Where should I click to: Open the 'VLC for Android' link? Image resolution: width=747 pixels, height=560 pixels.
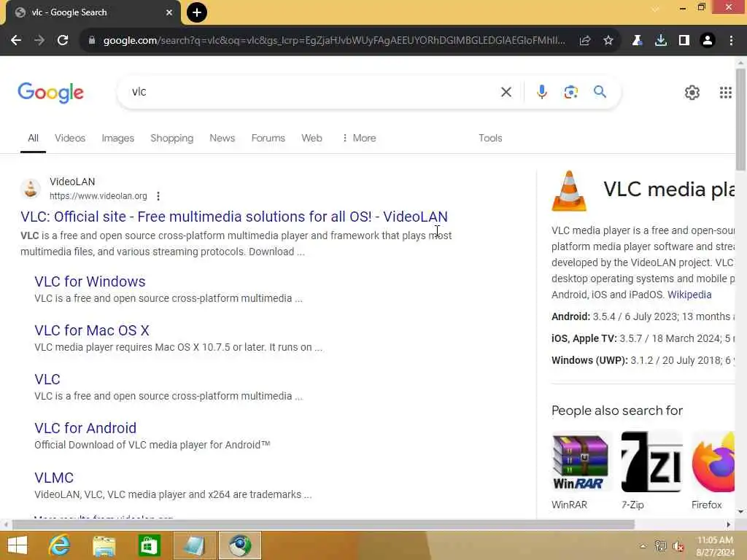(85, 428)
